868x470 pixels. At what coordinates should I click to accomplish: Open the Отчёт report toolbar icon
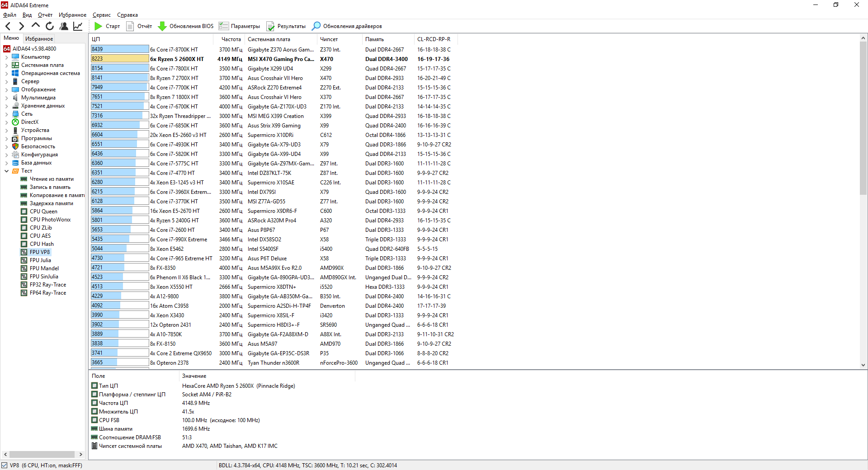[130, 26]
